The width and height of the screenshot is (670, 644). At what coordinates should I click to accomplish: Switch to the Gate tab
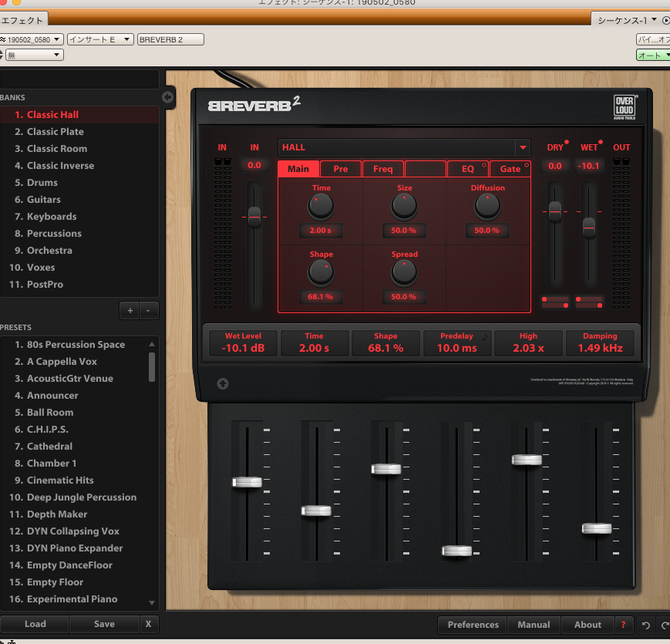[510, 169]
